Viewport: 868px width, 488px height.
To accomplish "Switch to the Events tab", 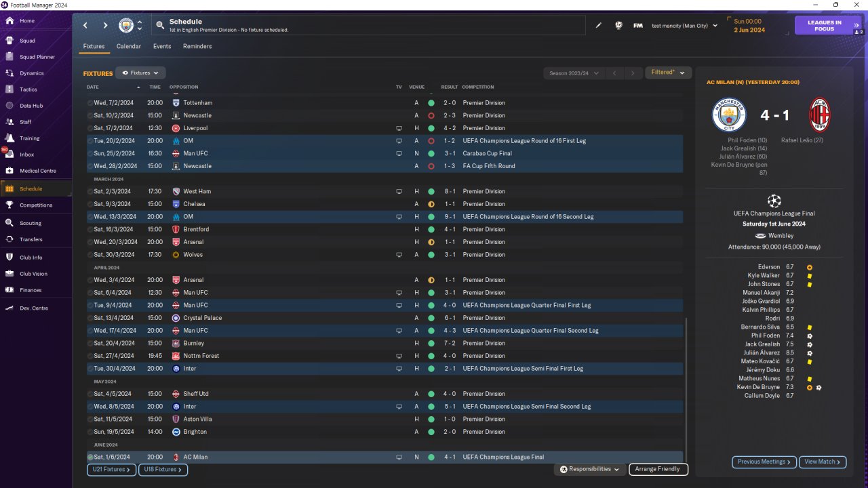I will tap(162, 46).
